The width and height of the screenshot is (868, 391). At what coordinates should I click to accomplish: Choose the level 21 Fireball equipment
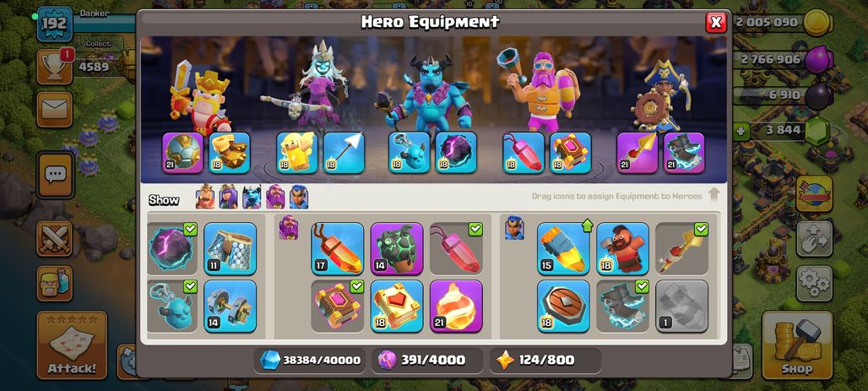tap(456, 307)
